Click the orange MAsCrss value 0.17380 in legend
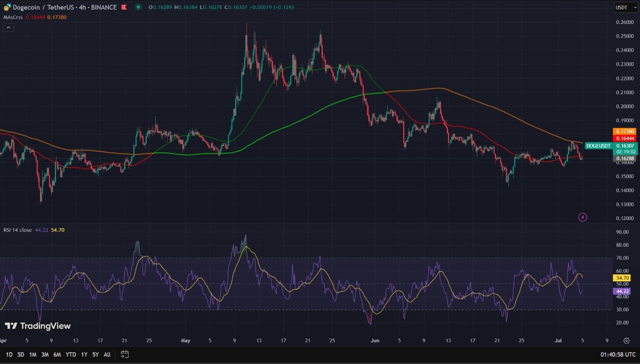Screen dimensions: 640x364 click(x=57, y=17)
